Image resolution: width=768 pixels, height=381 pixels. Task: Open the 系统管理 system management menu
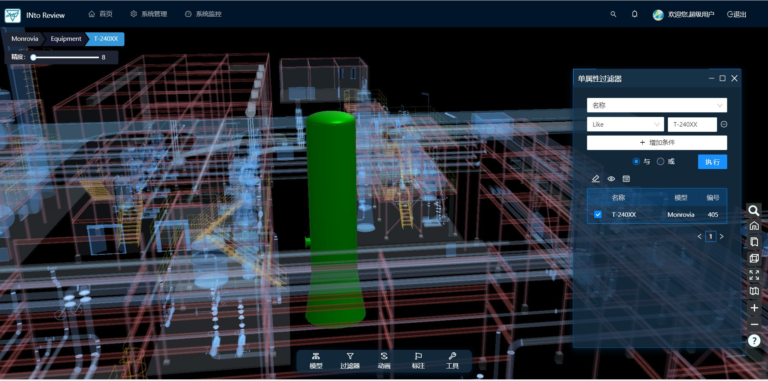click(x=149, y=14)
